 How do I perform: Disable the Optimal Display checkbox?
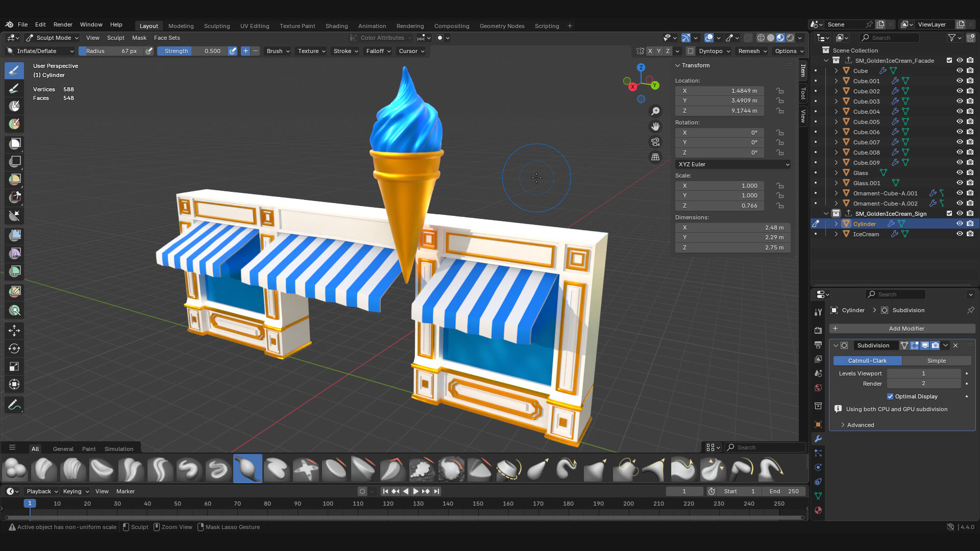pos(890,396)
